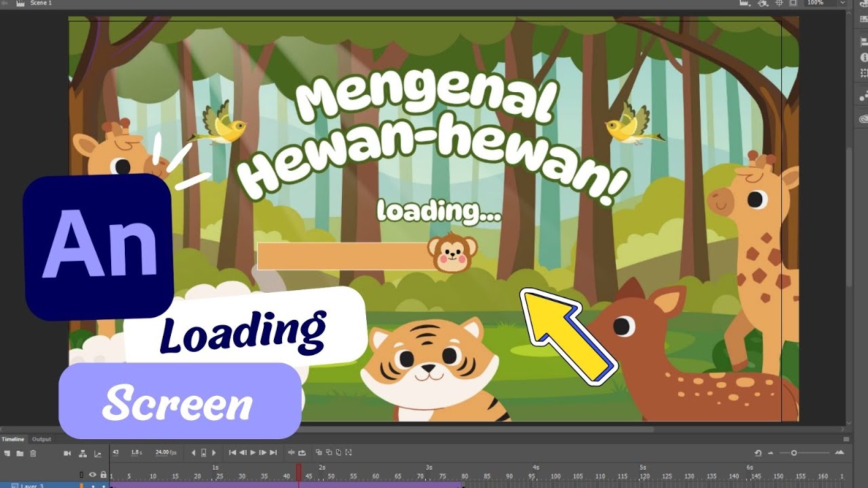Click the 100% stage zoom field
This screenshot has width=868, height=488.
821,3
